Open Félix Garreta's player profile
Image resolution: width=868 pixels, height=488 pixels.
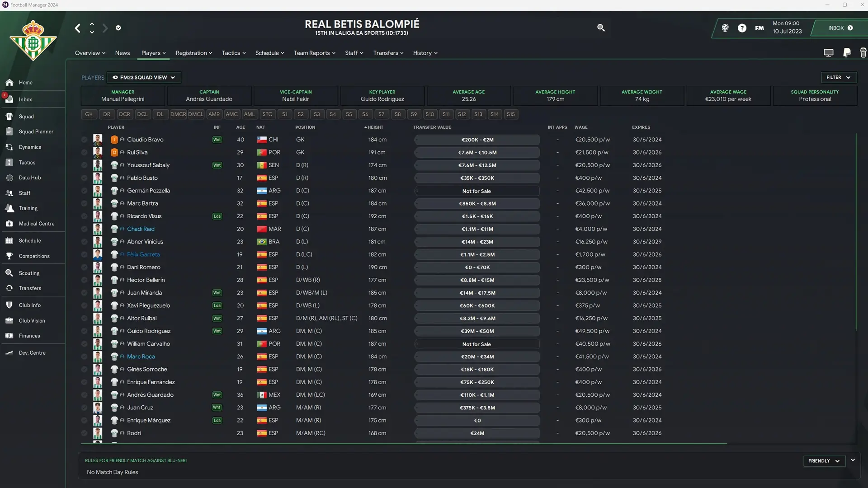[x=143, y=254]
